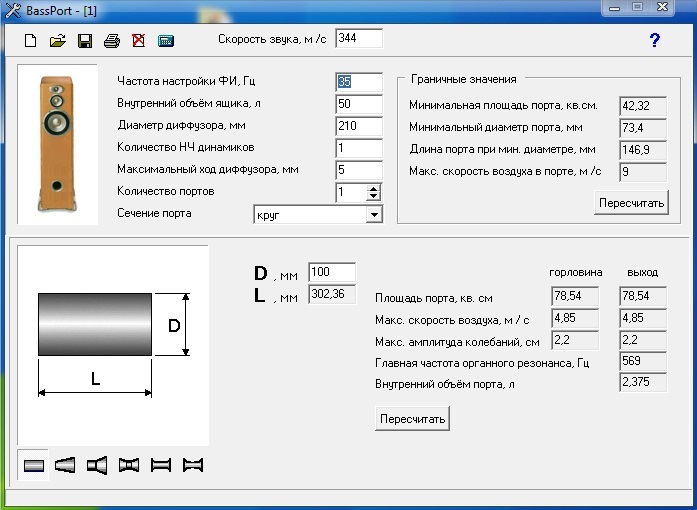Click the Внутренний объём порта value 2,375
Viewport: 697px width, 510px height.
pyautogui.click(x=643, y=382)
